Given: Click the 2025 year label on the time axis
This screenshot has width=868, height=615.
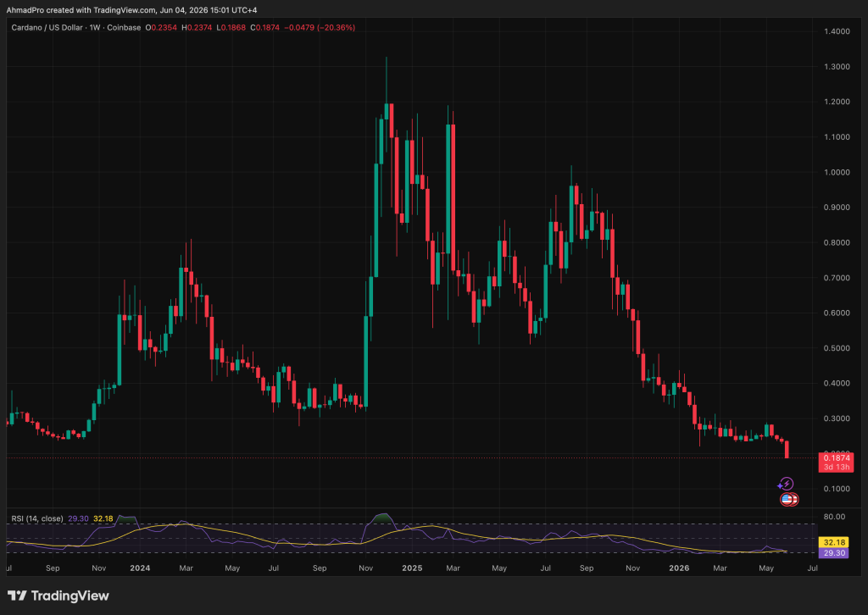Looking at the screenshot, I should (413, 568).
